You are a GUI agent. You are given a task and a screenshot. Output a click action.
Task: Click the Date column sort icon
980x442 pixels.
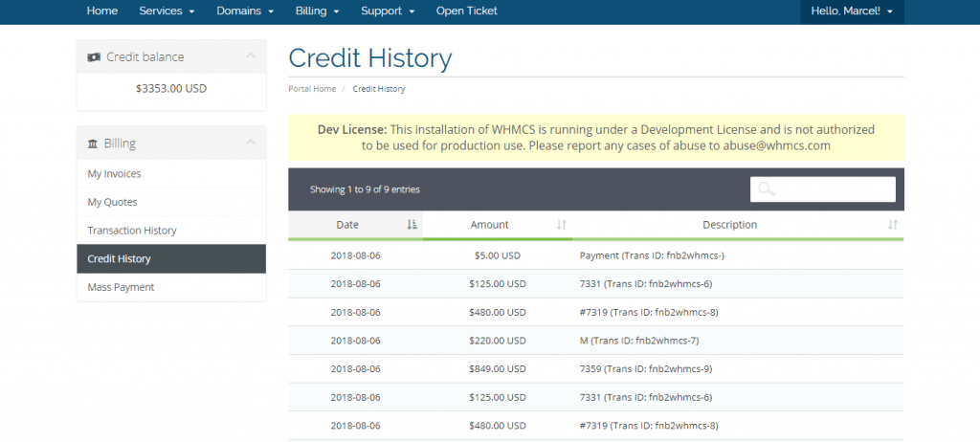(x=412, y=225)
